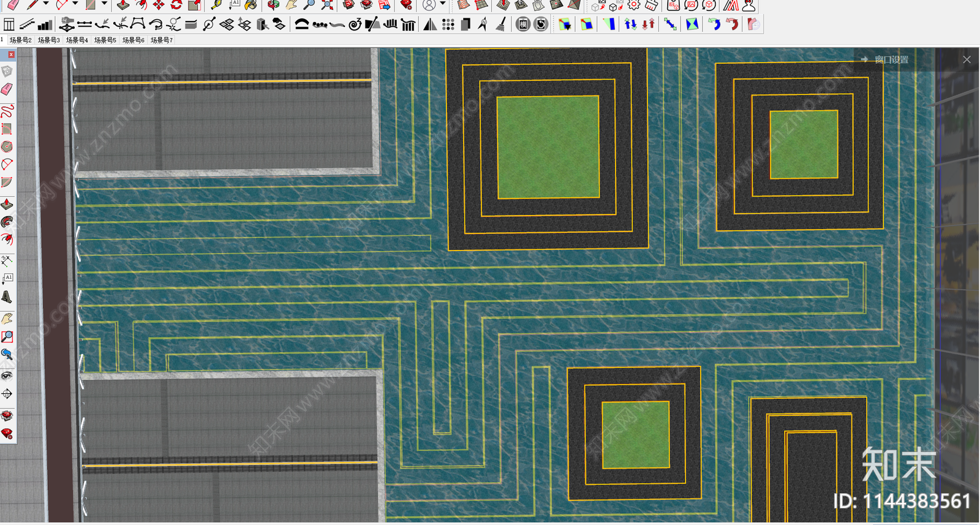Click the settings gear icon in top toolbar
Image resolution: width=980 pixels, height=525 pixels.
point(634,5)
